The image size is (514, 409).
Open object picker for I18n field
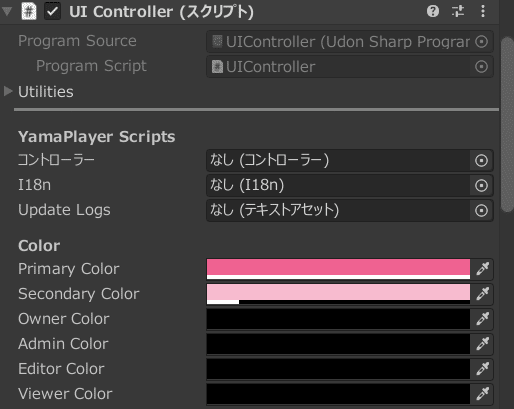click(481, 185)
